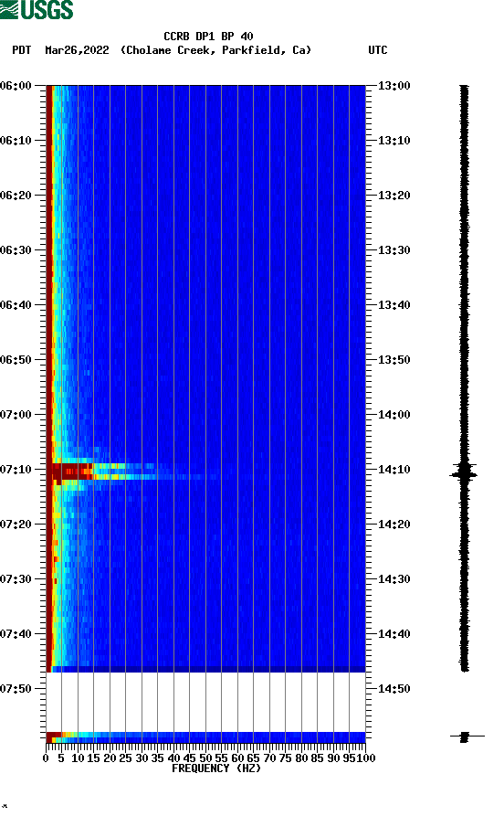The height and width of the screenshot is (816, 504).
Task: Click the 50 Hz frequency axis label
Action: tap(205, 758)
